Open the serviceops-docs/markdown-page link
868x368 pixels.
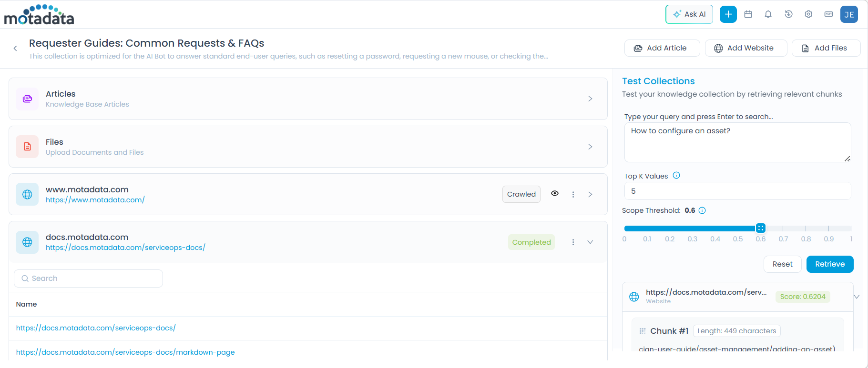125,352
